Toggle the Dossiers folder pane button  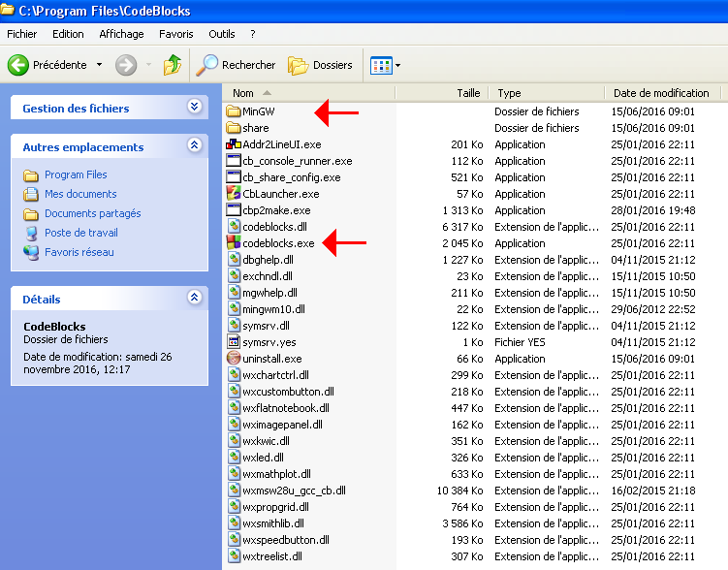click(320, 65)
